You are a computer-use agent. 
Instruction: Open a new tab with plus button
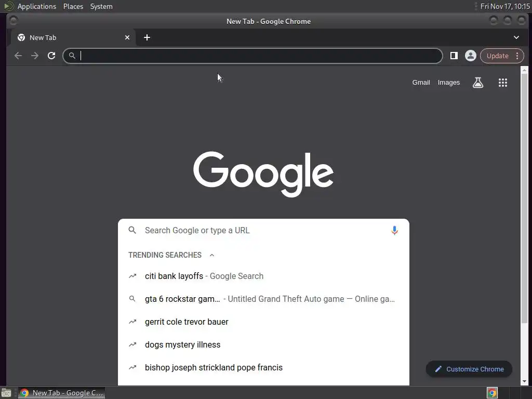[147, 37]
